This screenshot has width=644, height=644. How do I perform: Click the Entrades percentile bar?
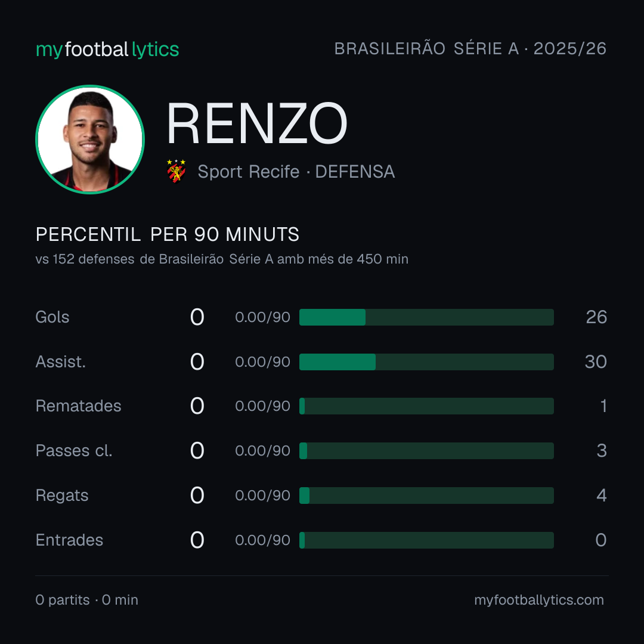coord(426,540)
